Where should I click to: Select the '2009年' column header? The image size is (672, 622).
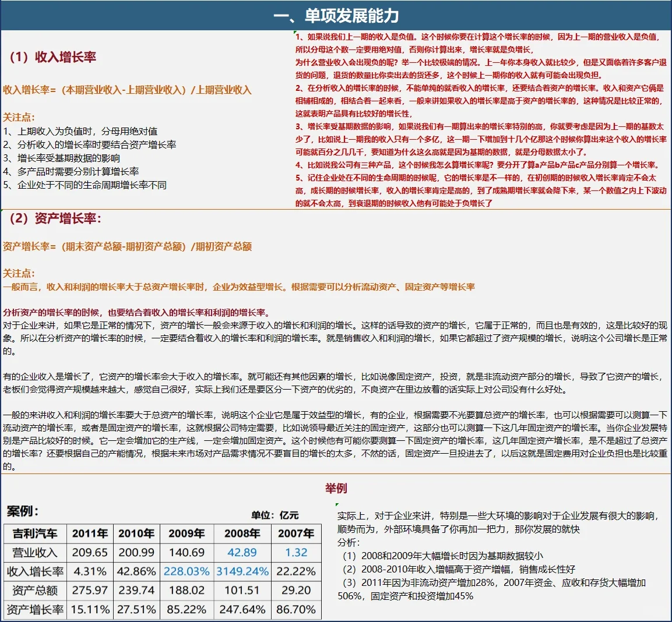[x=187, y=533]
